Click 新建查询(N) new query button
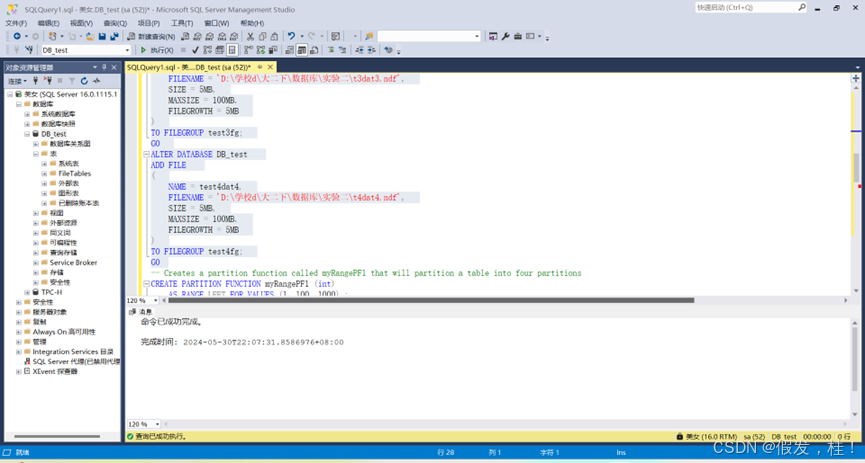 point(151,36)
